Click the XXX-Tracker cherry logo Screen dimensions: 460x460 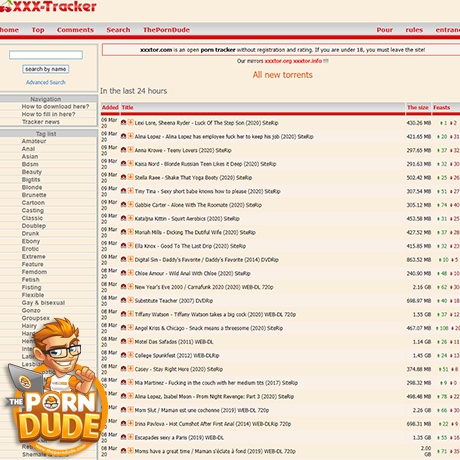click(48, 7)
